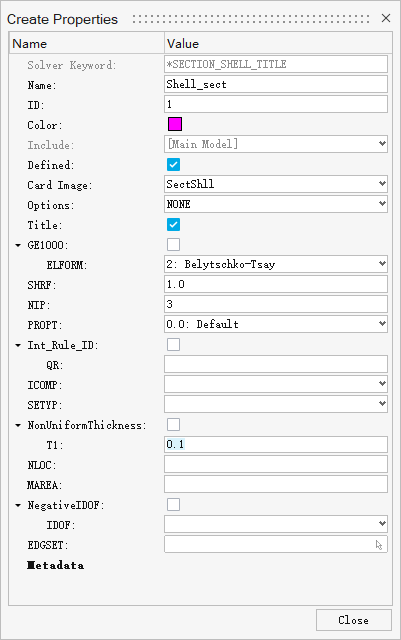
Task: Collapse the NonUniformThickness group arrow
Action: [18, 425]
